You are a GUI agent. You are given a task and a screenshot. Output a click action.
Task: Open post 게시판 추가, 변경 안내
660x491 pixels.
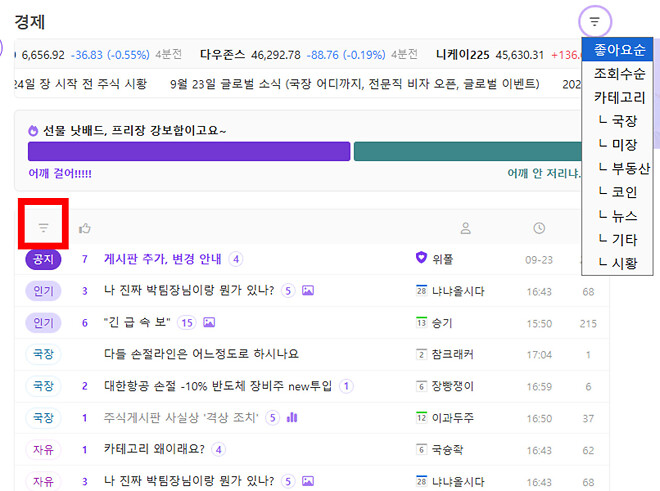[x=162, y=259]
